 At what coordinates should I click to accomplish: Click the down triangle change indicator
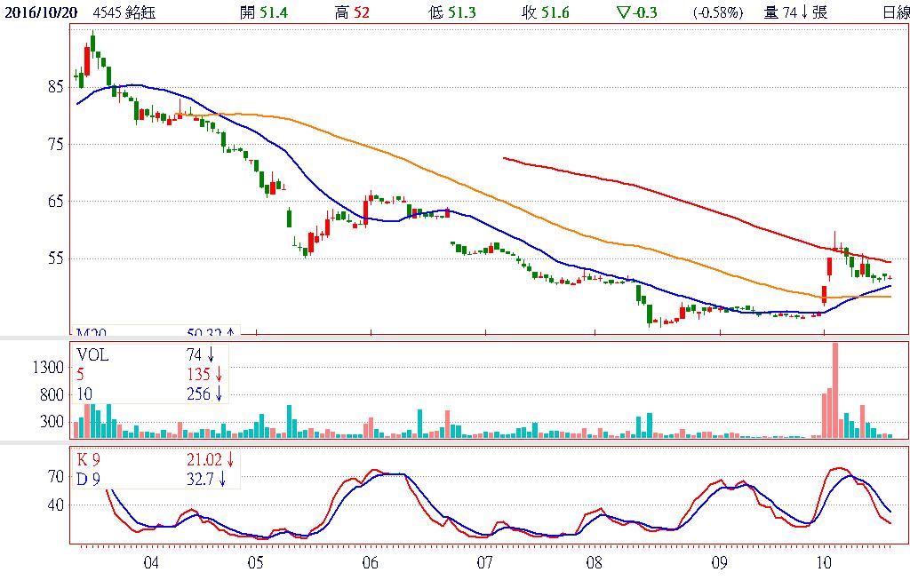click(x=621, y=12)
